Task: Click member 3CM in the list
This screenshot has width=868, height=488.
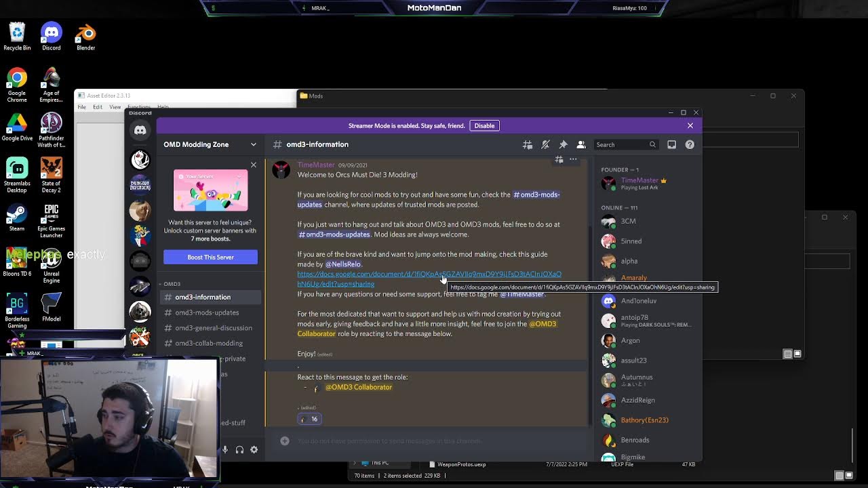Action: point(648,221)
